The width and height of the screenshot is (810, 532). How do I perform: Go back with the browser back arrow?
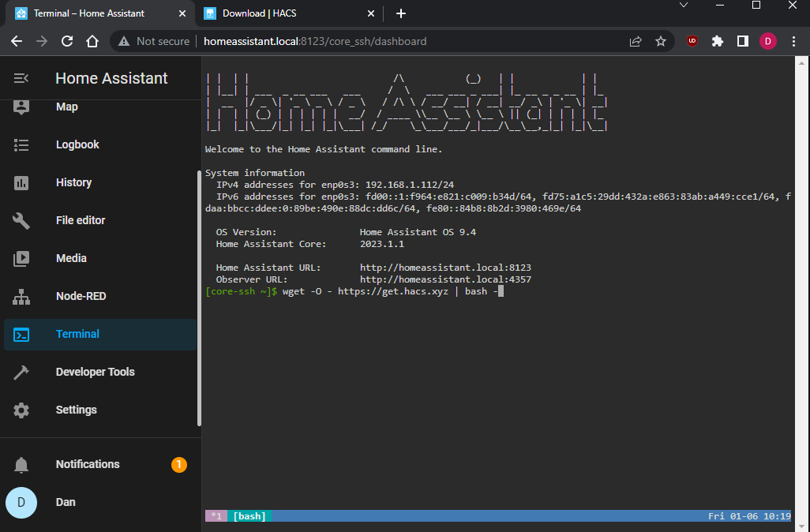click(x=17, y=41)
